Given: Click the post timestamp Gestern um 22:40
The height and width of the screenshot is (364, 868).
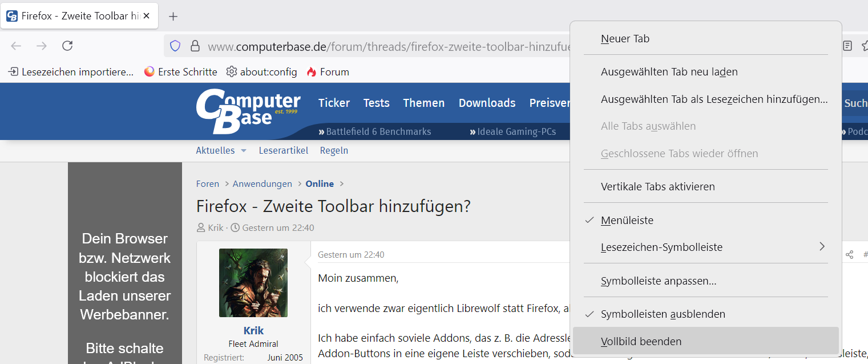Looking at the screenshot, I should point(351,255).
